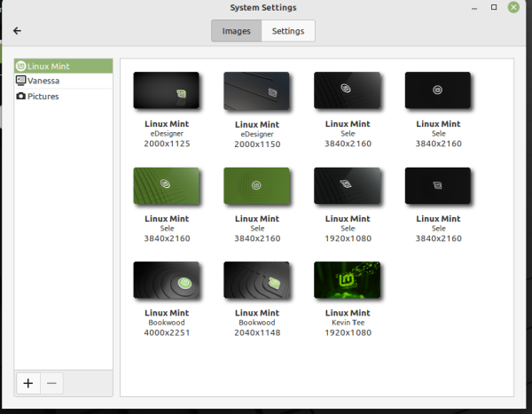Switch to the Settings tab
Image resolution: width=532 pixels, height=414 pixels.
click(288, 31)
